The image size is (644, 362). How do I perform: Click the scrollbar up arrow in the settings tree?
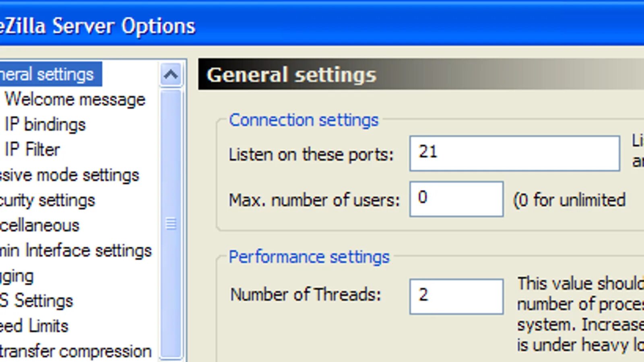coord(171,74)
